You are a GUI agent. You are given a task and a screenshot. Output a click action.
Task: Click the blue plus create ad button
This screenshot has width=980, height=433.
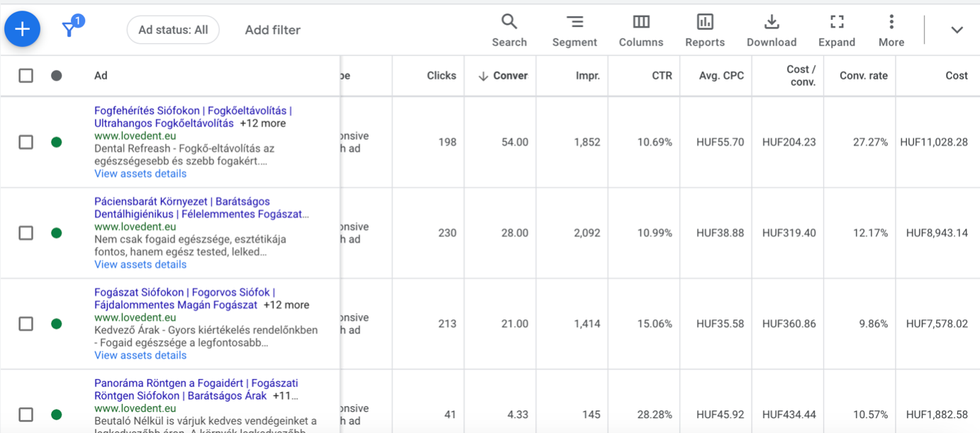click(23, 29)
